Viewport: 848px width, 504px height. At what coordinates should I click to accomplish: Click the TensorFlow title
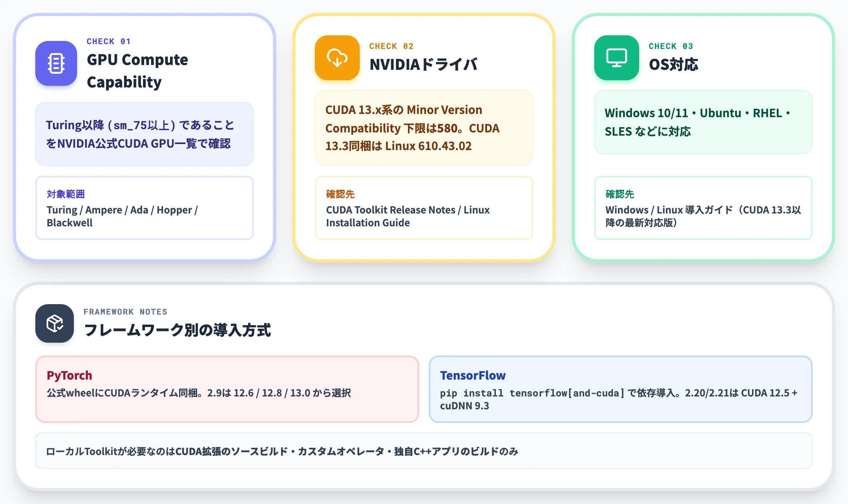pyautogui.click(x=473, y=375)
